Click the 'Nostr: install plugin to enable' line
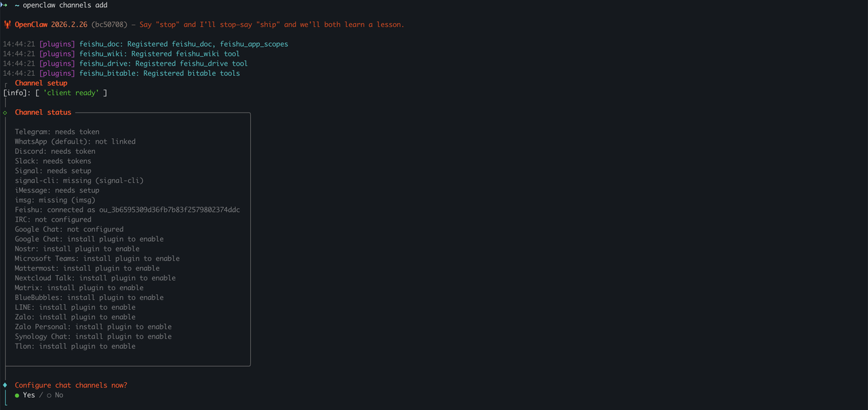Viewport: 868px width, 410px height. (x=77, y=249)
